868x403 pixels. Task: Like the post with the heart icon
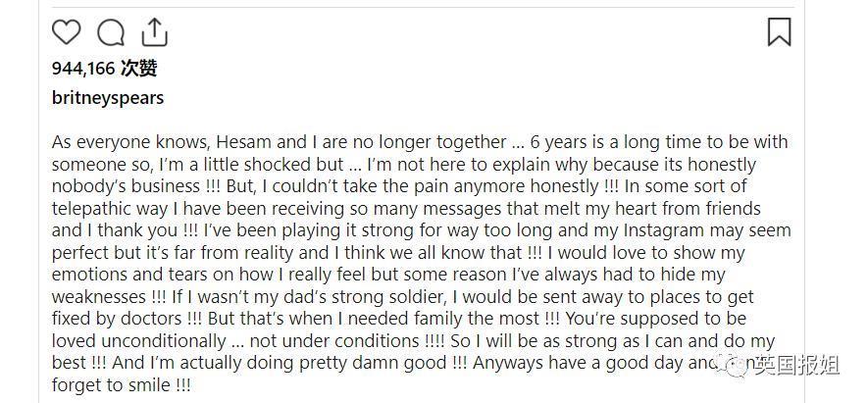(x=66, y=33)
